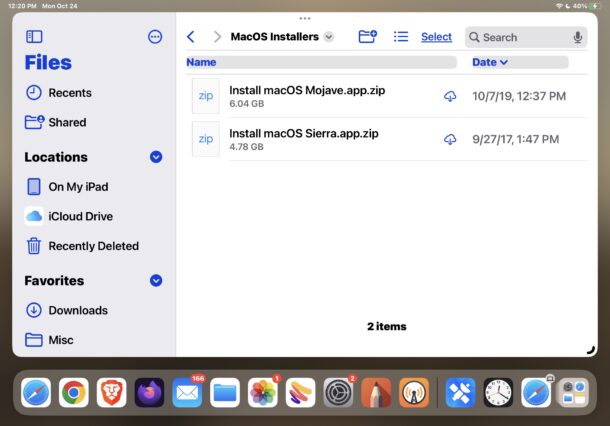The image size is (610, 426).
Task: Launch the first Safari icon in the dock
Action: (36, 393)
